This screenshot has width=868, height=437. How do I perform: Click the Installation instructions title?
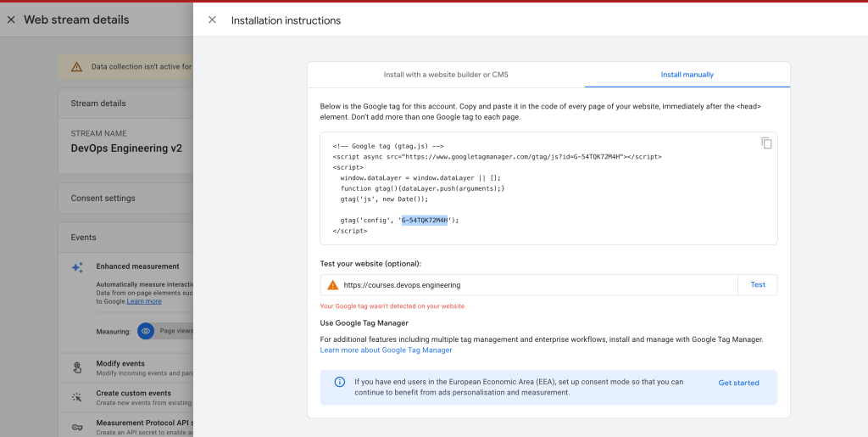tap(286, 20)
